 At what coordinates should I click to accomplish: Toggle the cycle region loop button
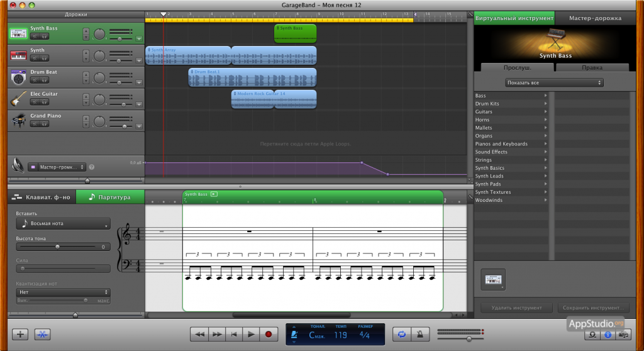(x=402, y=335)
